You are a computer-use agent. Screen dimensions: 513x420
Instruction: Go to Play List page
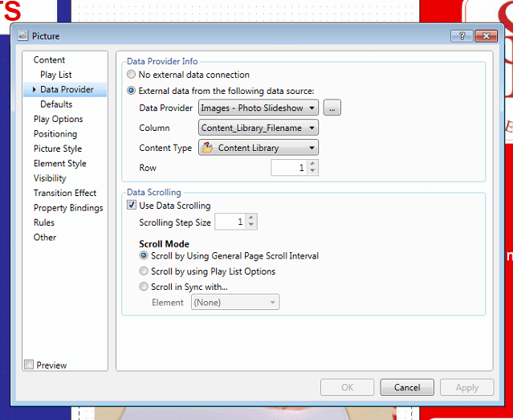(56, 75)
